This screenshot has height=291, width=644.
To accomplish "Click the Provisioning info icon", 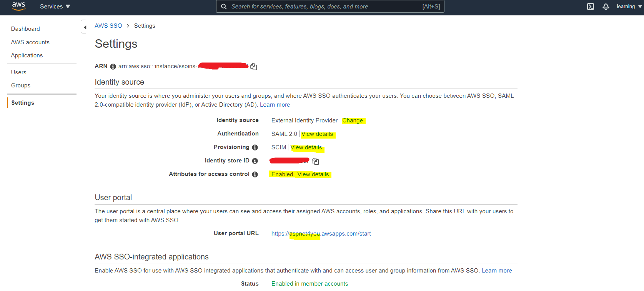I will tap(255, 147).
